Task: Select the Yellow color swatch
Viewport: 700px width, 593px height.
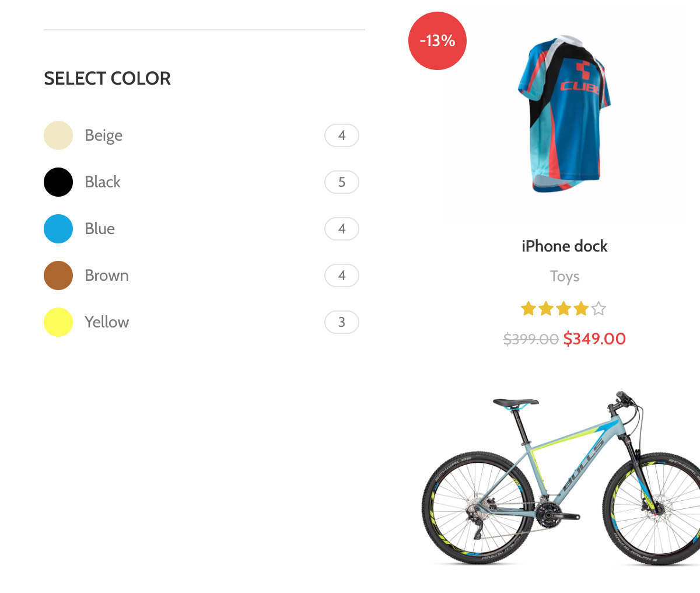Action: (58, 322)
